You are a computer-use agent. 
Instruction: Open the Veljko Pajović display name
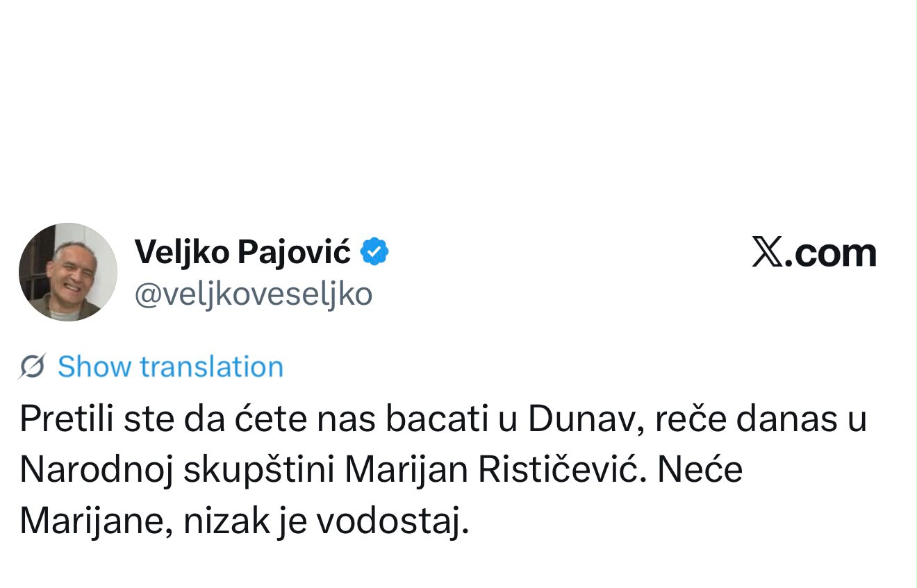(x=242, y=252)
